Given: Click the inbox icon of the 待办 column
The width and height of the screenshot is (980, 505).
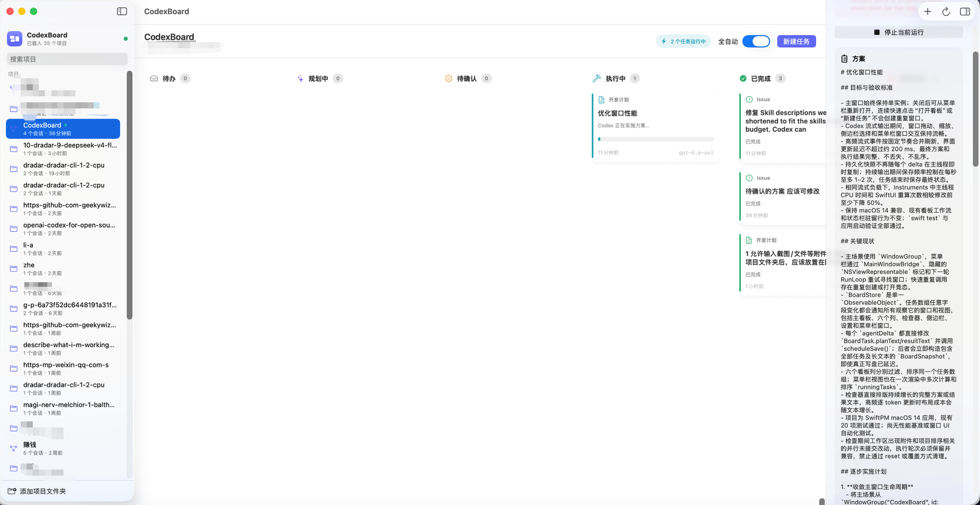Looking at the screenshot, I should (154, 79).
